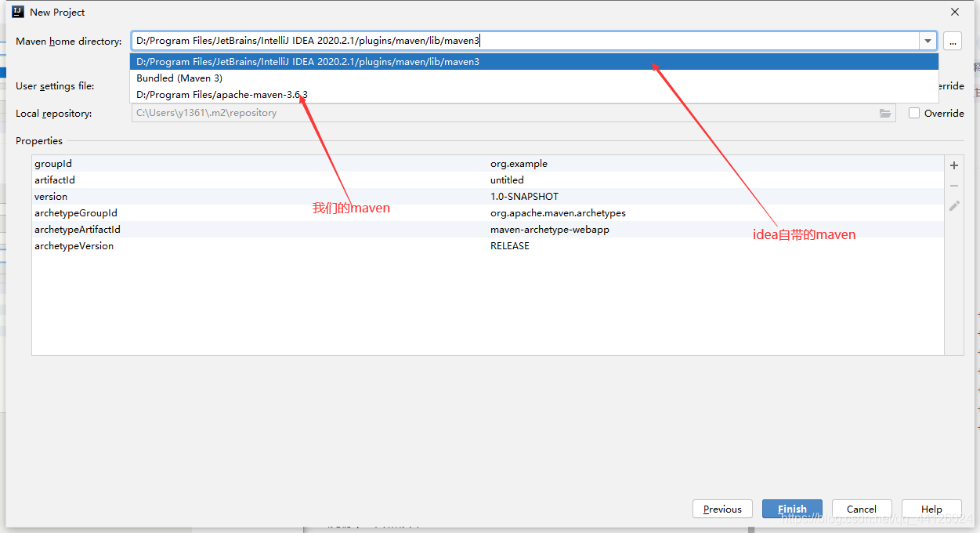Select the archetypeVersion property row

[487, 246]
